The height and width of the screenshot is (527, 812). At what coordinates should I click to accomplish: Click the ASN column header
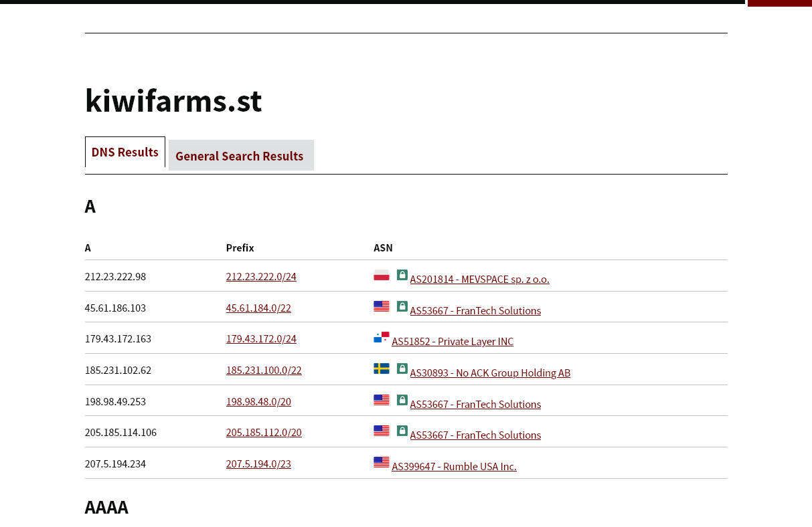(x=383, y=247)
